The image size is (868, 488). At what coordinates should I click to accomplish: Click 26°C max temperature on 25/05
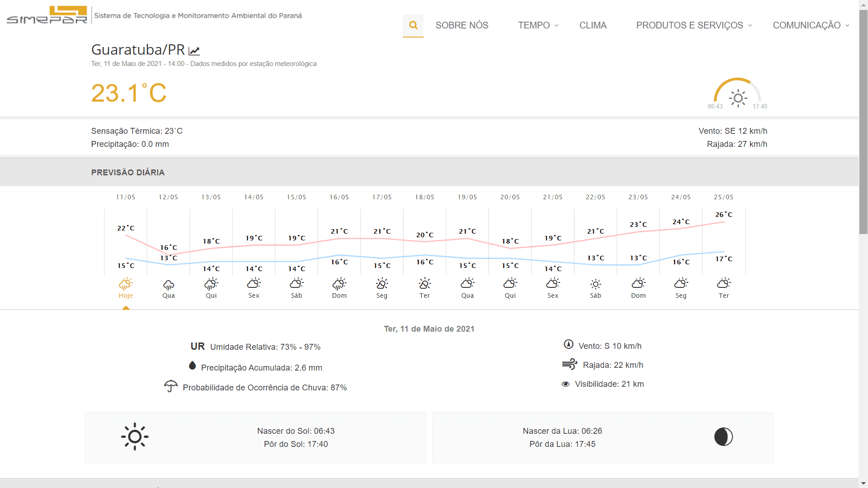[x=724, y=215]
